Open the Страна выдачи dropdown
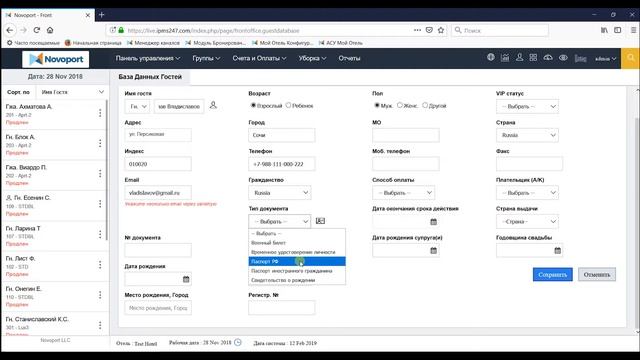 pyautogui.click(x=527, y=222)
